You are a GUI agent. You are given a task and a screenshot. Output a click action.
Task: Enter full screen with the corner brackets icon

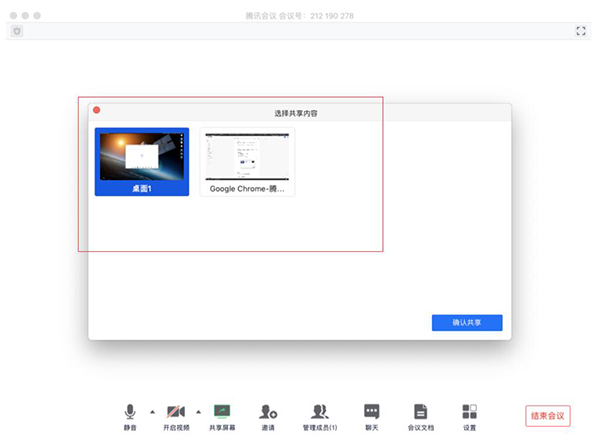[581, 31]
